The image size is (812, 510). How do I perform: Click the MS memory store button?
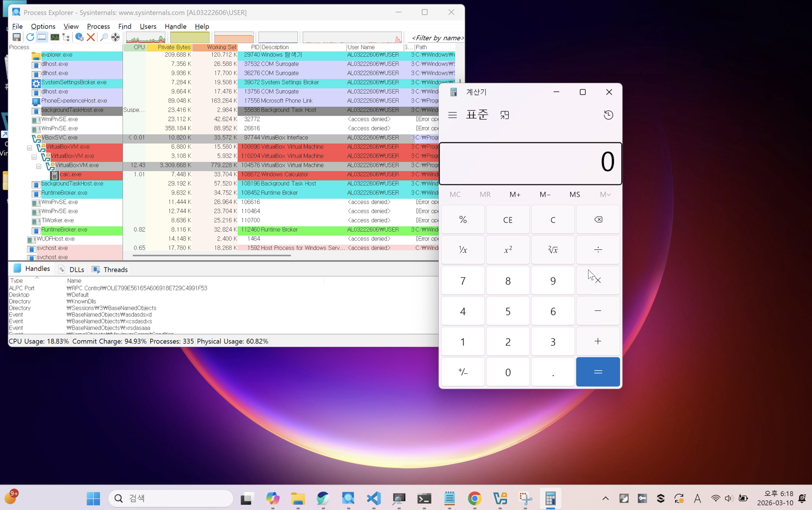[x=574, y=195]
